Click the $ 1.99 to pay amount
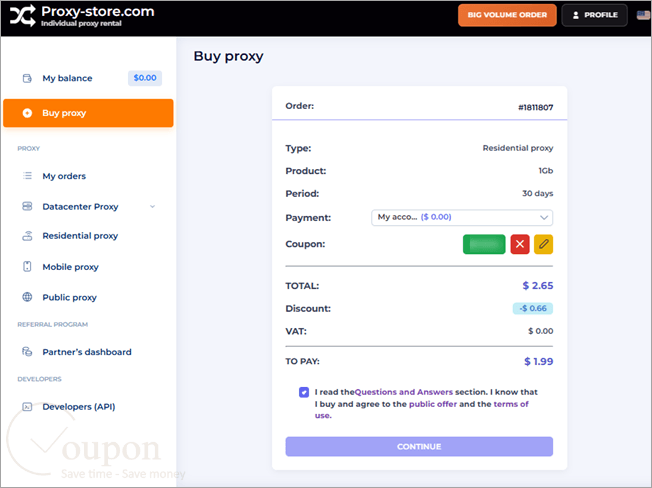 (538, 361)
